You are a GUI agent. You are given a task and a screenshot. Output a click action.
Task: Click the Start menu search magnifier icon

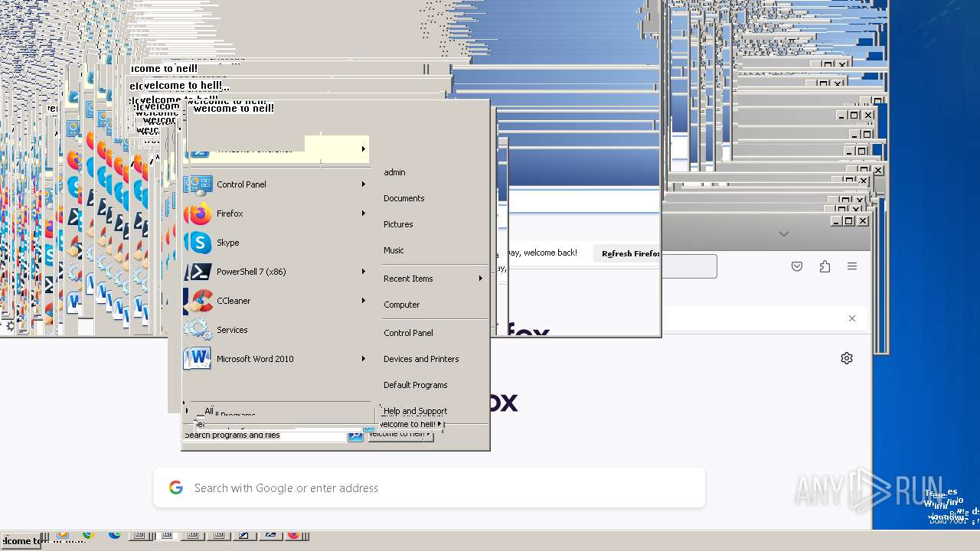(355, 435)
